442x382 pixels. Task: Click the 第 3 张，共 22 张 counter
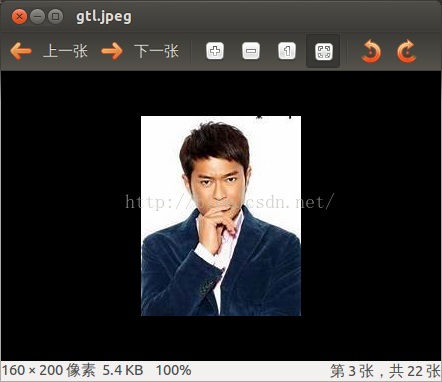[x=386, y=371]
